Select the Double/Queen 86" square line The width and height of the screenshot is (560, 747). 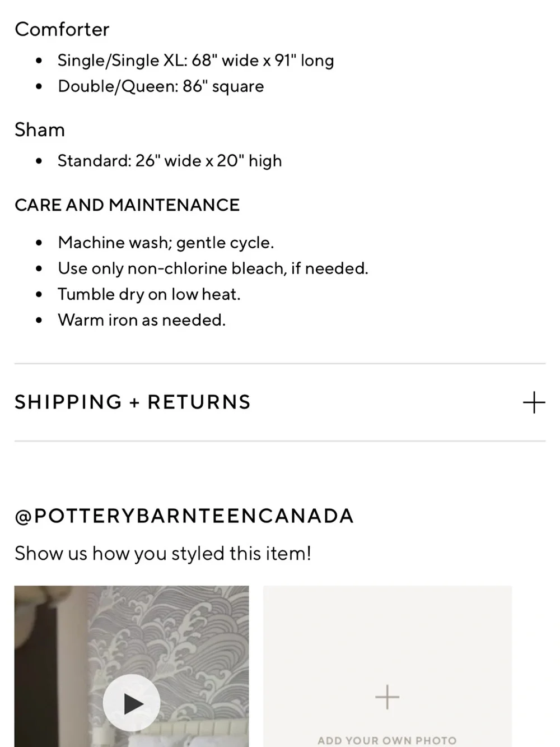coord(161,86)
